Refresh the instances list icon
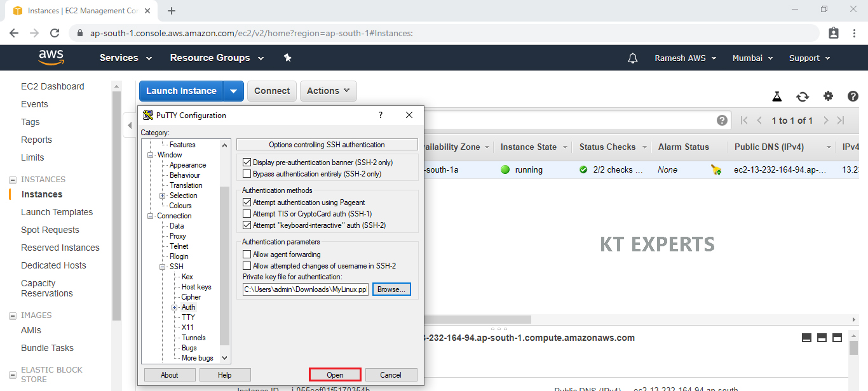 pos(803,96)
